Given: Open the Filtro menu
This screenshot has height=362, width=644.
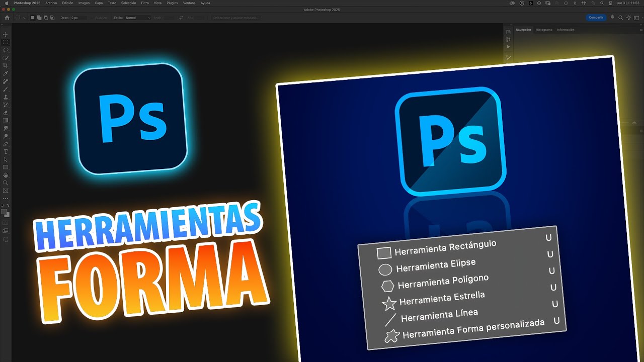Looking at the screenshot, I should pyautogui.click(x=145, y=3).
